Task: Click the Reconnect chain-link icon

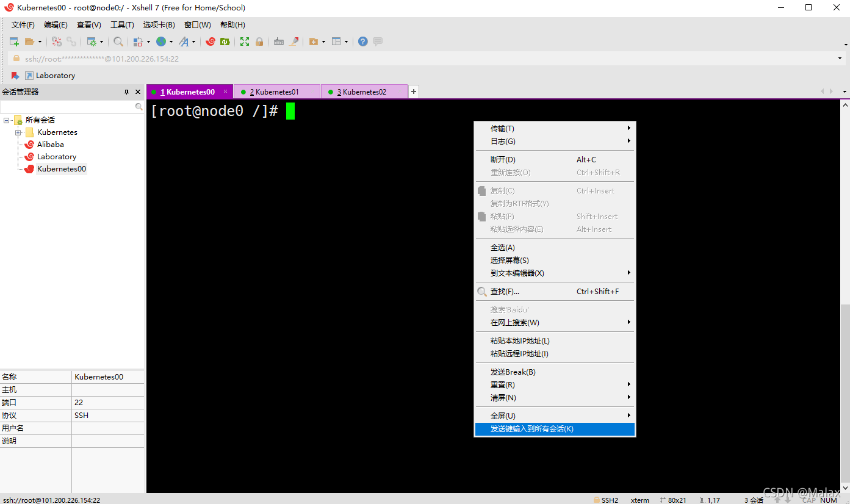Action: coord(71,41)
